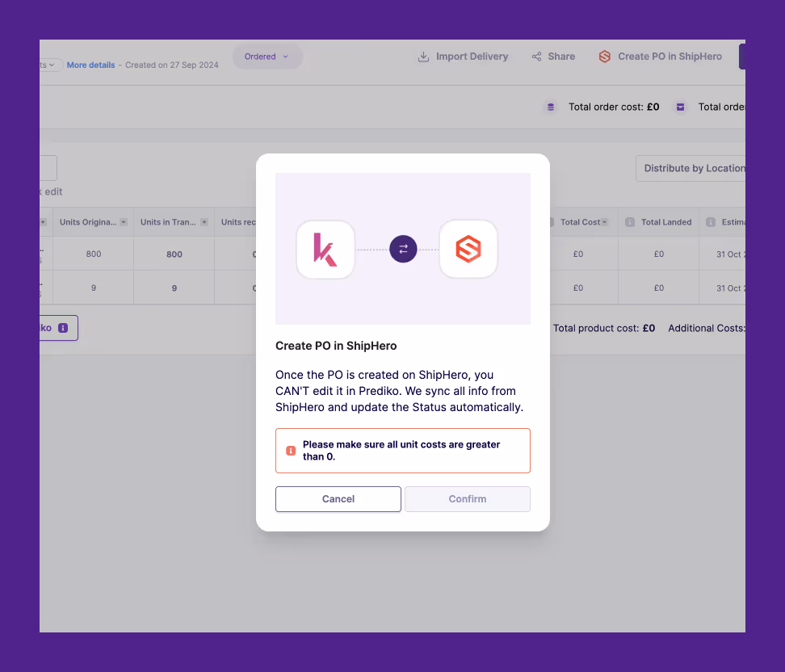The height and width of the screenshot is (672, 785).
Task: Click the Create PO in ShipHero dialog title
Action: [x=336, y=346]
